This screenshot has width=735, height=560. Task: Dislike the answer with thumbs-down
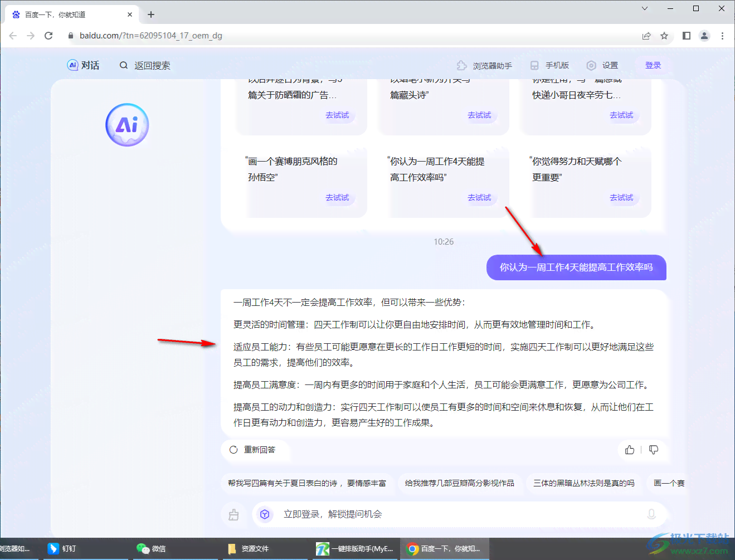click(654, 450)
